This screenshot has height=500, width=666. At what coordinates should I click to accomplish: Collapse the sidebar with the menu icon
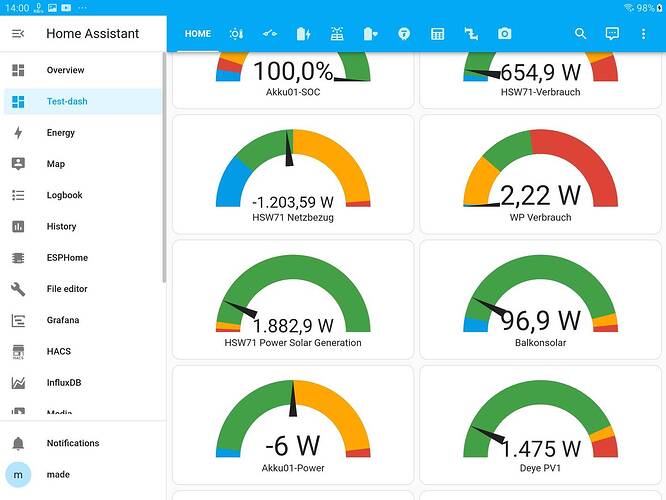(x=18, y=33)
